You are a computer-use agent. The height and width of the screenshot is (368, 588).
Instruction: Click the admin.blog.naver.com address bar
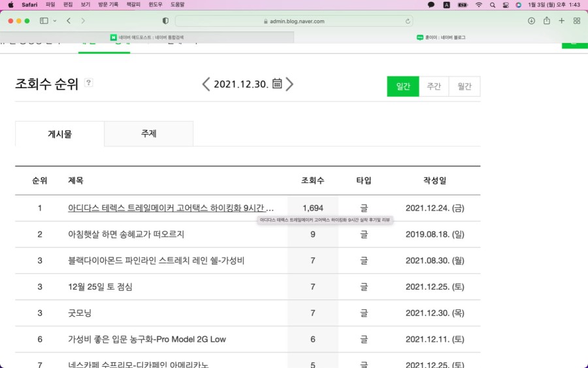(x=294, y=21)
